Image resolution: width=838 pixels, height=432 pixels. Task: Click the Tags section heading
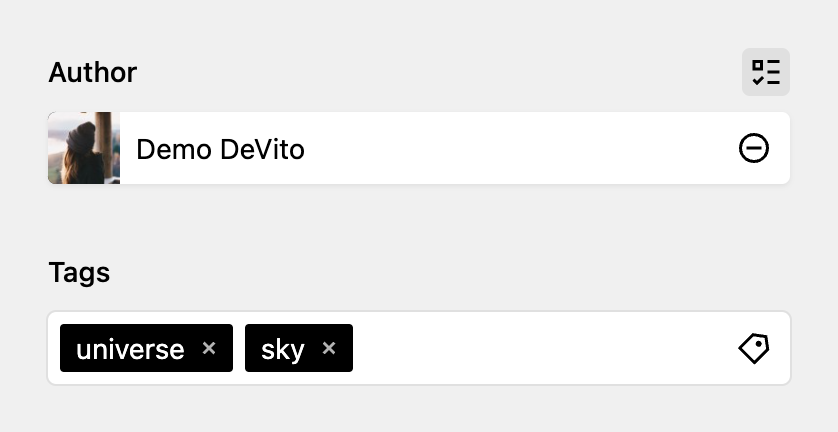[79, 273]
